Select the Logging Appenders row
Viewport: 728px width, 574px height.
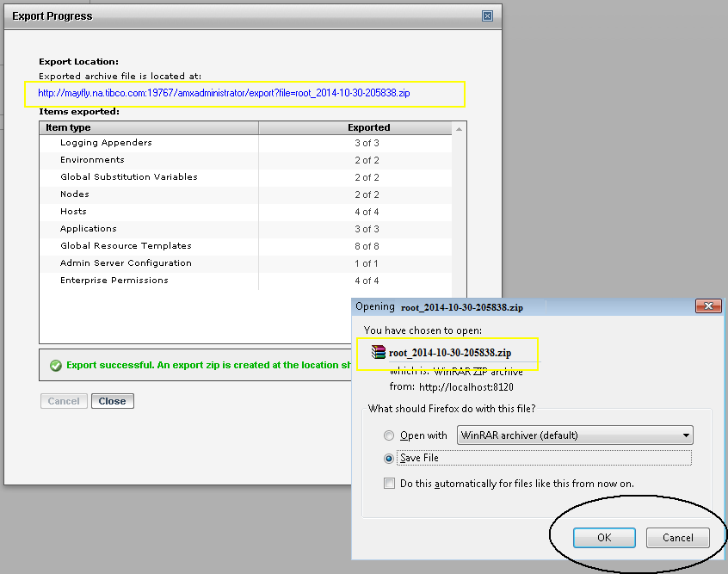click(x=245, y=143)
